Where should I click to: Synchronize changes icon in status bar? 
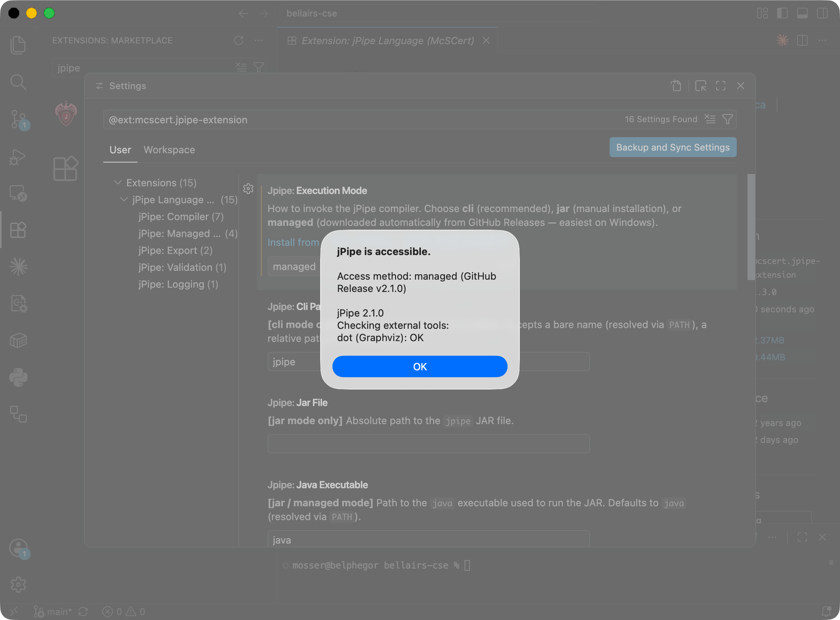click(x=83, y=612)
